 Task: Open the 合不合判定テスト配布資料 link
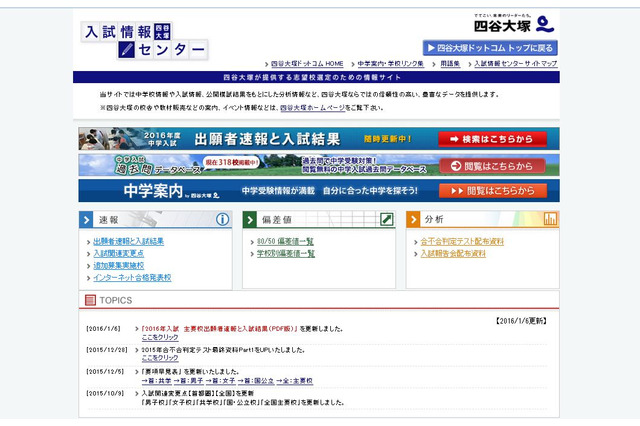pyautogui.click(x=462, y=242)
